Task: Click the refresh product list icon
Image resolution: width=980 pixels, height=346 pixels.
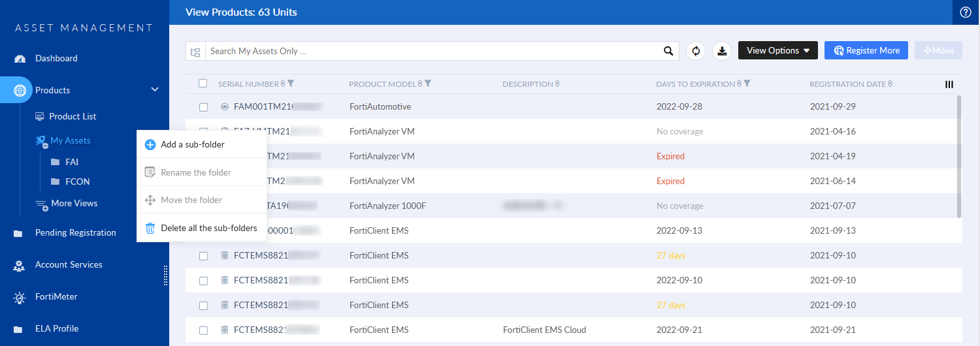Action: (x=696, y=51)
